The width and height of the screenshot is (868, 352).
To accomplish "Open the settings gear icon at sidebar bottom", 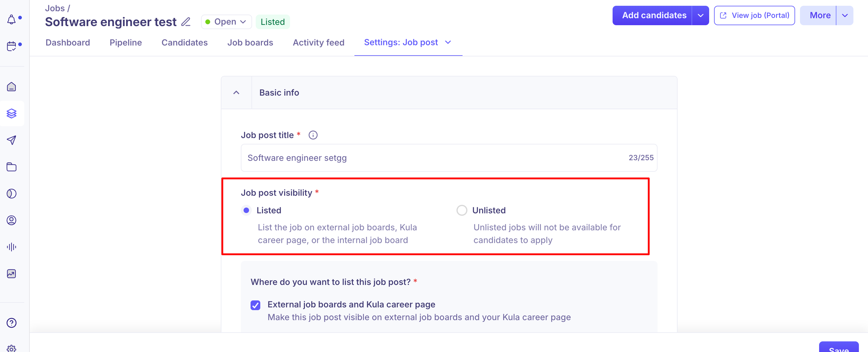I will click(x=12, y=348).
